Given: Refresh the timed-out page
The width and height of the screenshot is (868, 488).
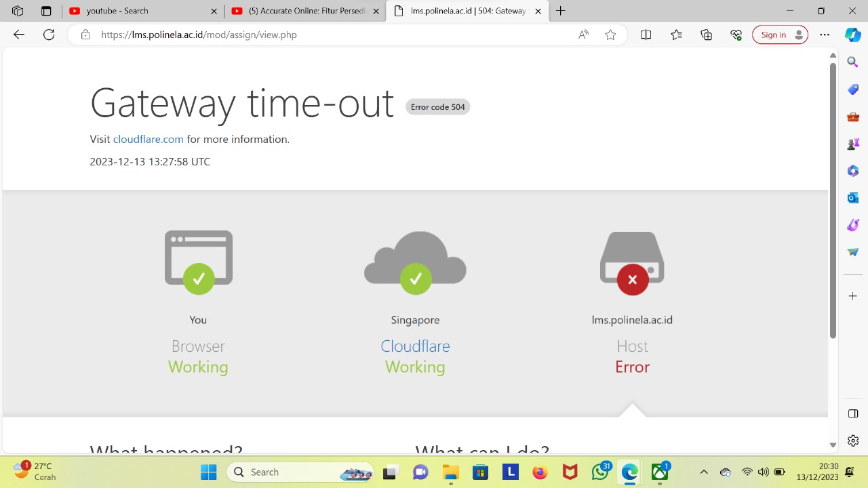Looking at the screenshot, I should click(x=49, y=35).
